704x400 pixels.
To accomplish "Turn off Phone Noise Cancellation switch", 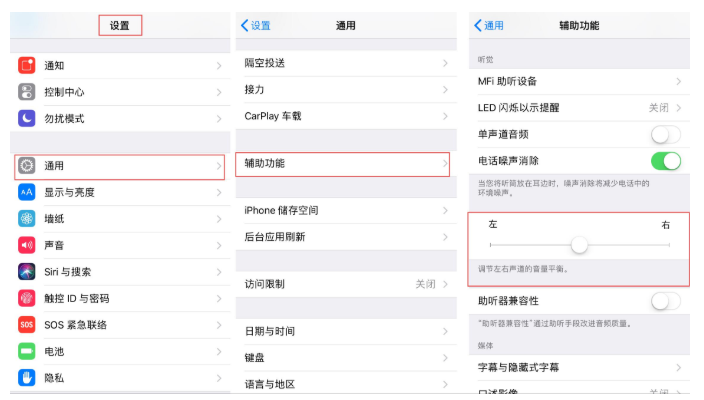I will (x=665, y=161).
